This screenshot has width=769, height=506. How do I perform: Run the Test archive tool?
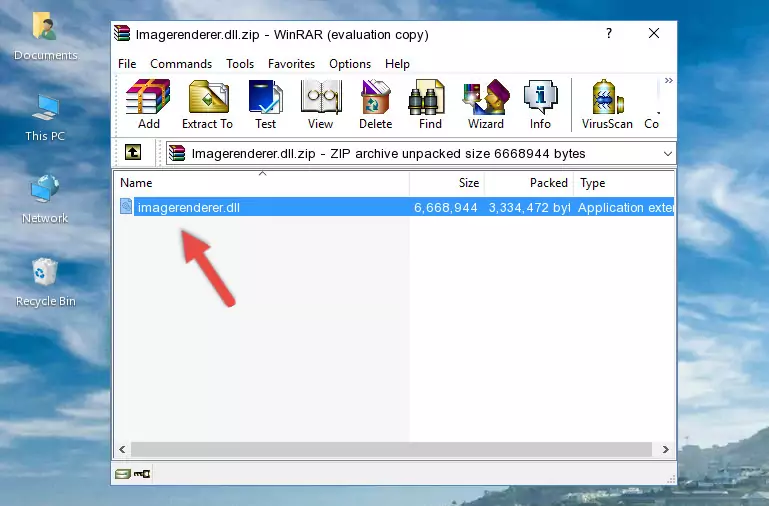pyautogui.click(x=265, y=104)
